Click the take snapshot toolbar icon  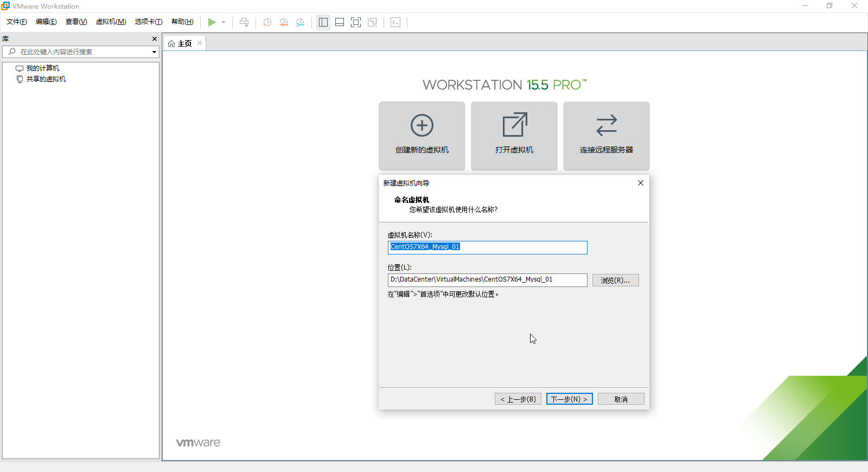tap(267, 22)
